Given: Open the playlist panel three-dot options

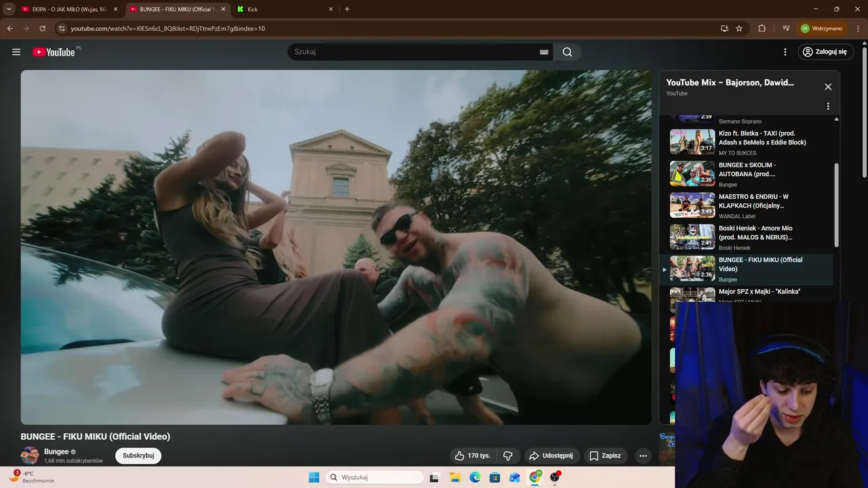Looking at the screenshot, I should tap(828, 106).
